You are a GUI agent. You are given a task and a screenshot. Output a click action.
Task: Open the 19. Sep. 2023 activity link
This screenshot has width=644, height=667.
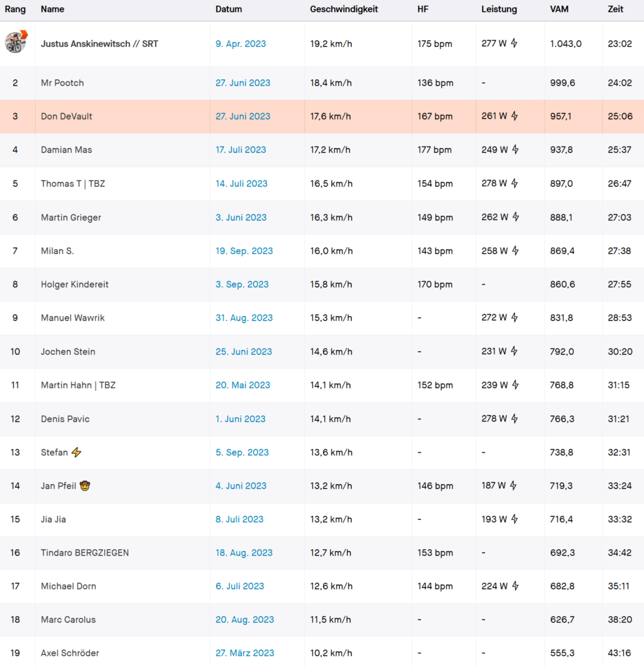tap(244, 251)
